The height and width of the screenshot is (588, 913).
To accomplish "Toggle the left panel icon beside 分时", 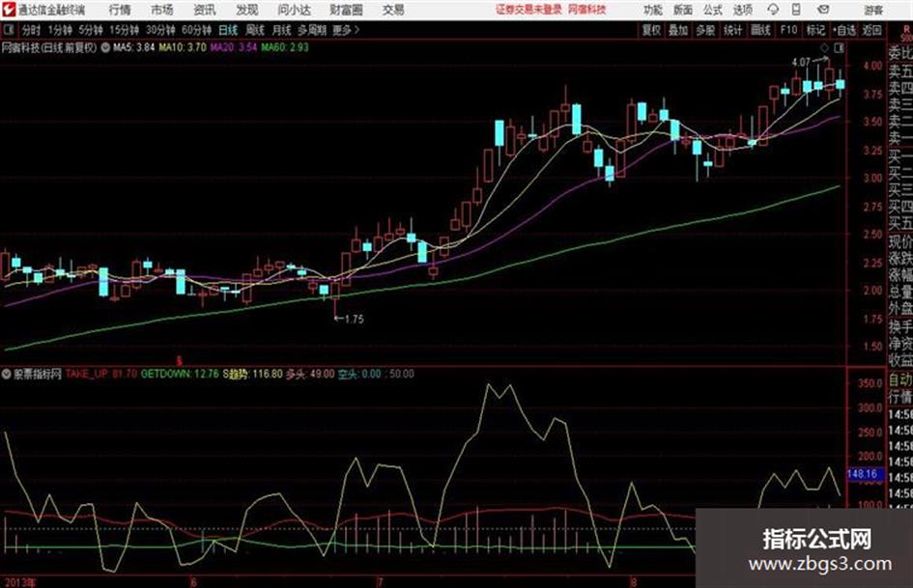I will click(x=9, y=30).
